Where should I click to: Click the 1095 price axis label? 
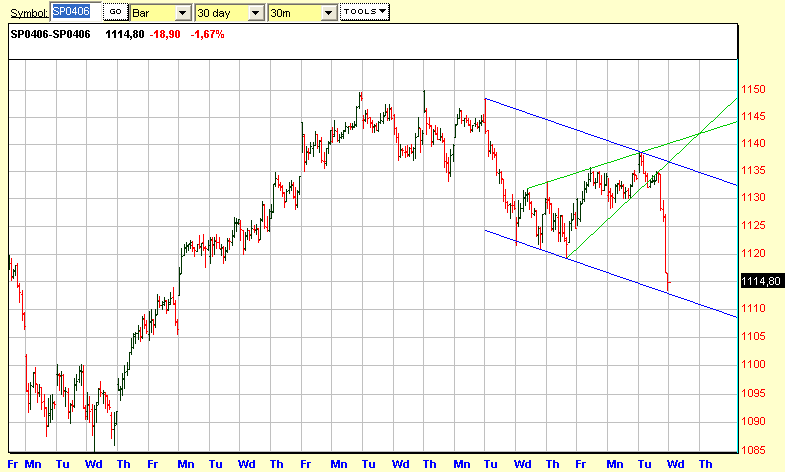pos(753,393)
